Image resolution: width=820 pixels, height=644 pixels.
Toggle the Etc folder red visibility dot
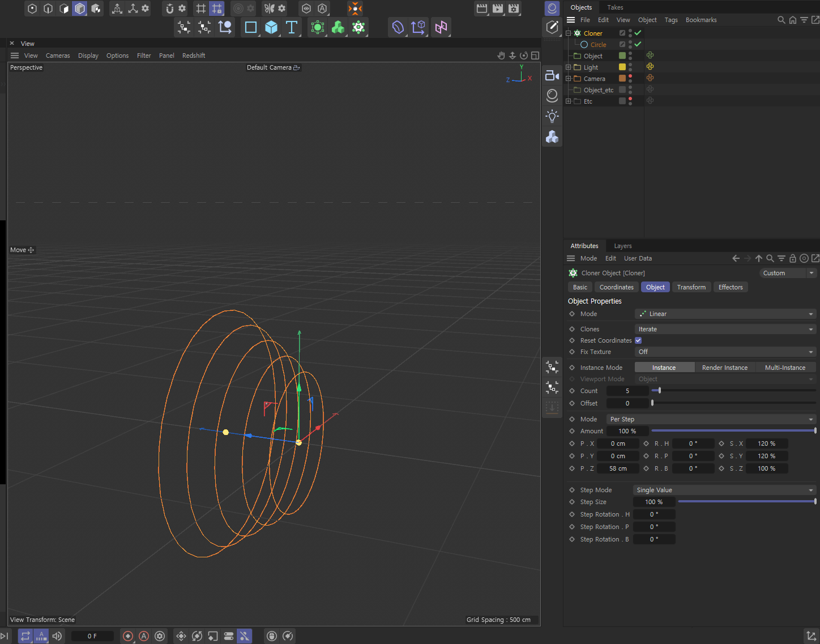[630, 99]
